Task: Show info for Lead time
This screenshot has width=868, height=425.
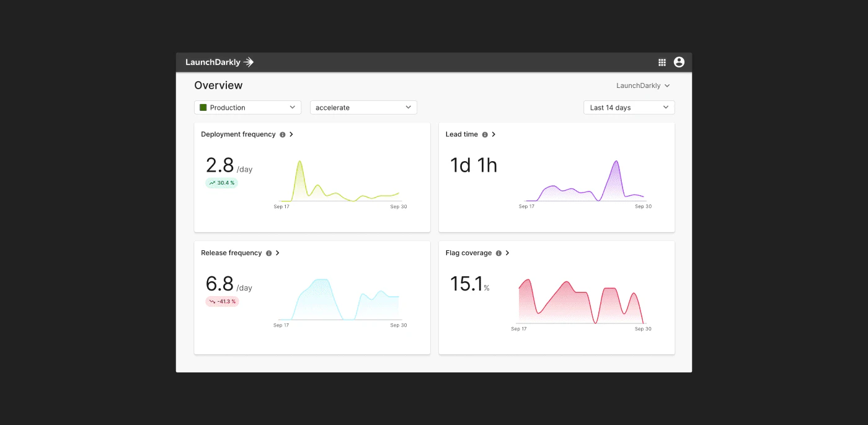Action: pos(485,134)
